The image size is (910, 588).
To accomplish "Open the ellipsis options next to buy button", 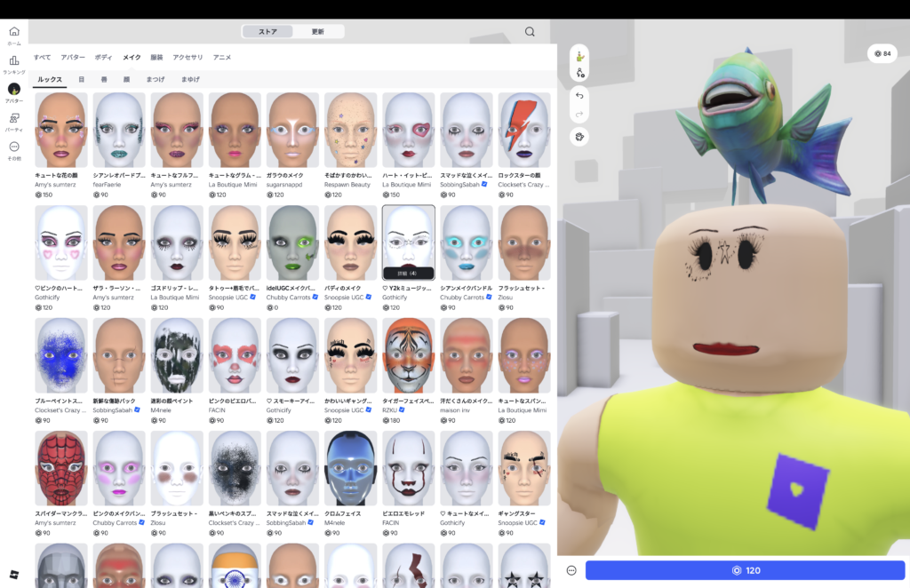I will (571, 570).
